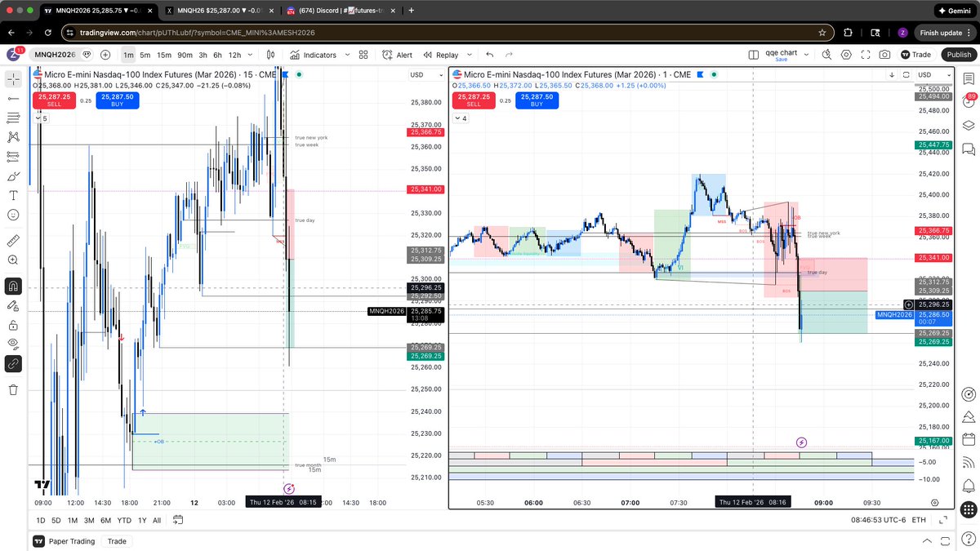Enter fullscreen mode

pos(866,55)
